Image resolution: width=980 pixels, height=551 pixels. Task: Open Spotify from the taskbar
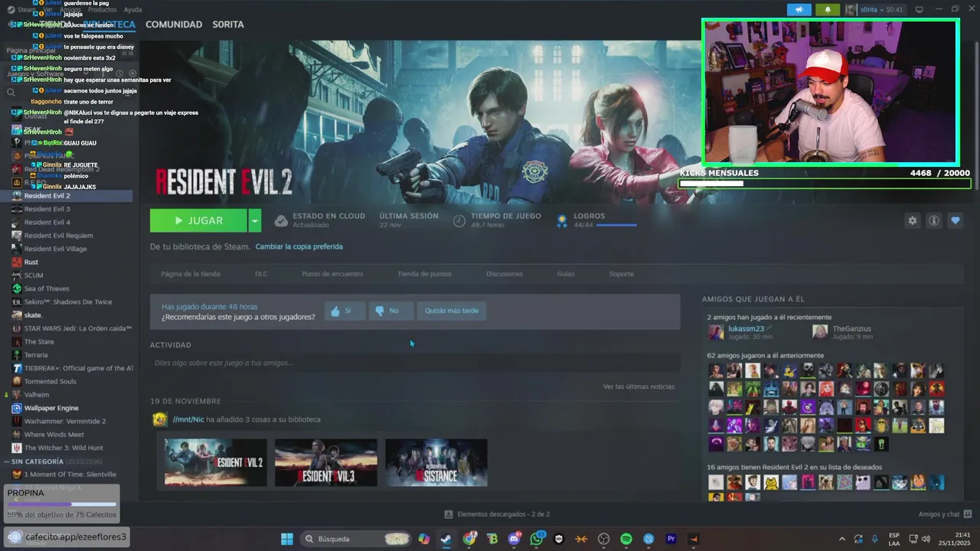(x=626, y=539)
